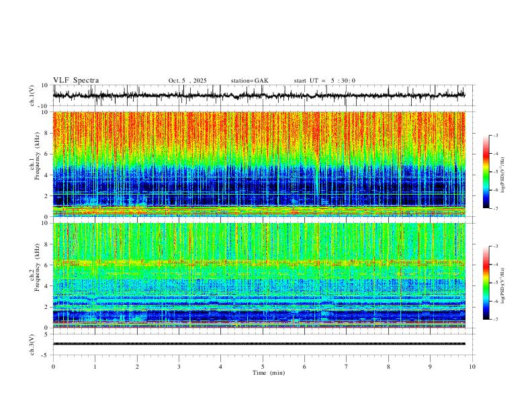Screen dimensions: 532x411
Task: Click the ch.1 spectrogram color bar
Action: [486, 172]
